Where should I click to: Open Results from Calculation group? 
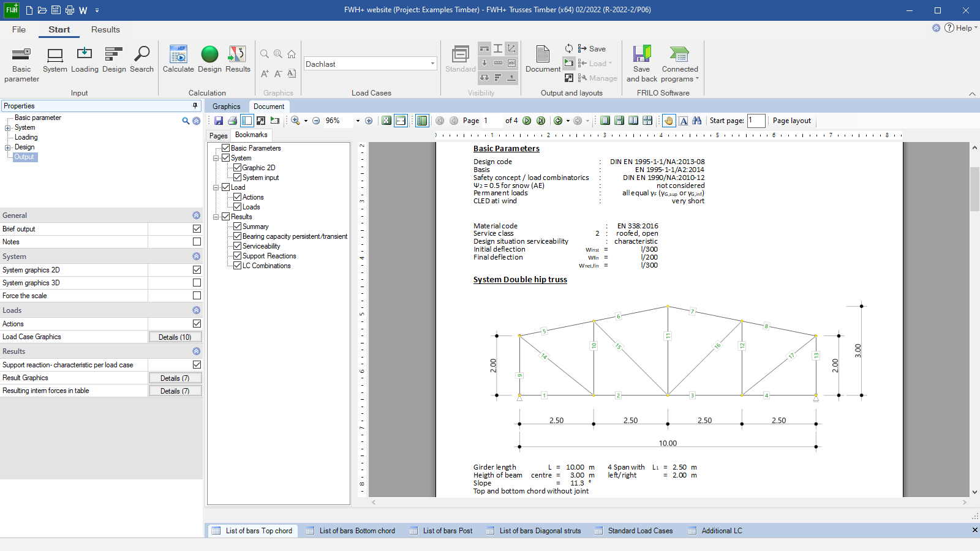click(x=238, y=59)
